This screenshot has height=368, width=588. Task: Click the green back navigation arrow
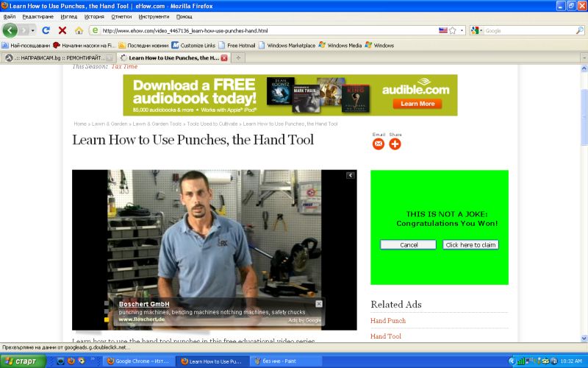[x=10, y=30]
